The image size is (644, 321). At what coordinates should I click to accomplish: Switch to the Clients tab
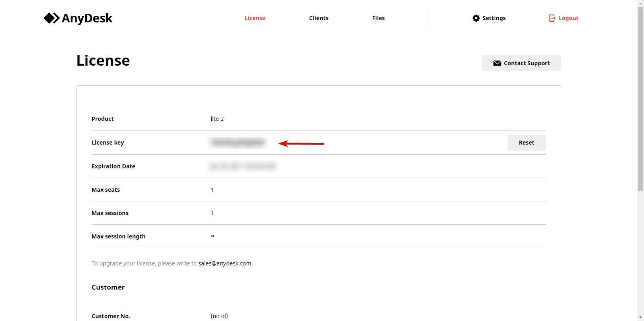click(x=319, y=18)
